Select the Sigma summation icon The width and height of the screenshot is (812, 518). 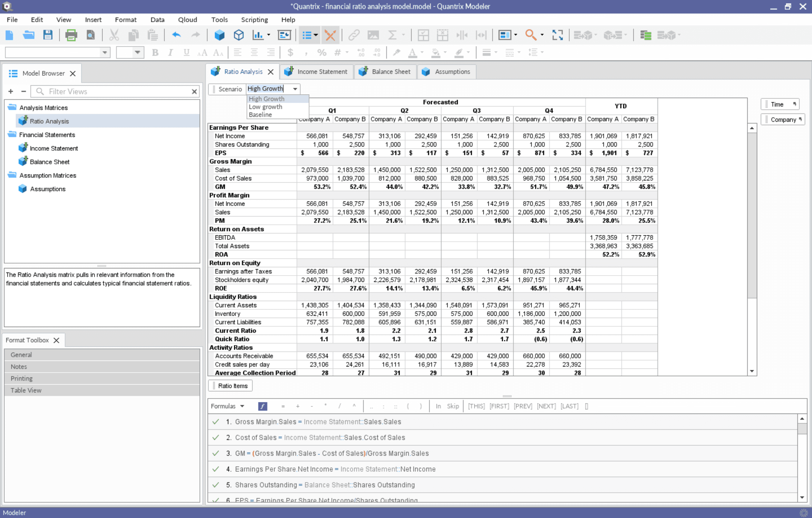[x=393, y=35]
